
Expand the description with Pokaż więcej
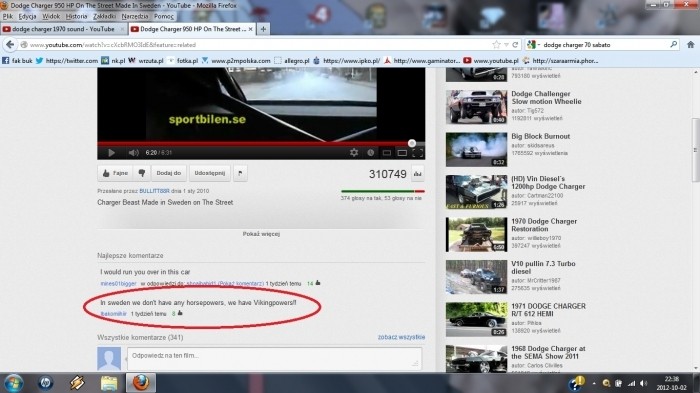pyautogui.click(x=261, y=234)
